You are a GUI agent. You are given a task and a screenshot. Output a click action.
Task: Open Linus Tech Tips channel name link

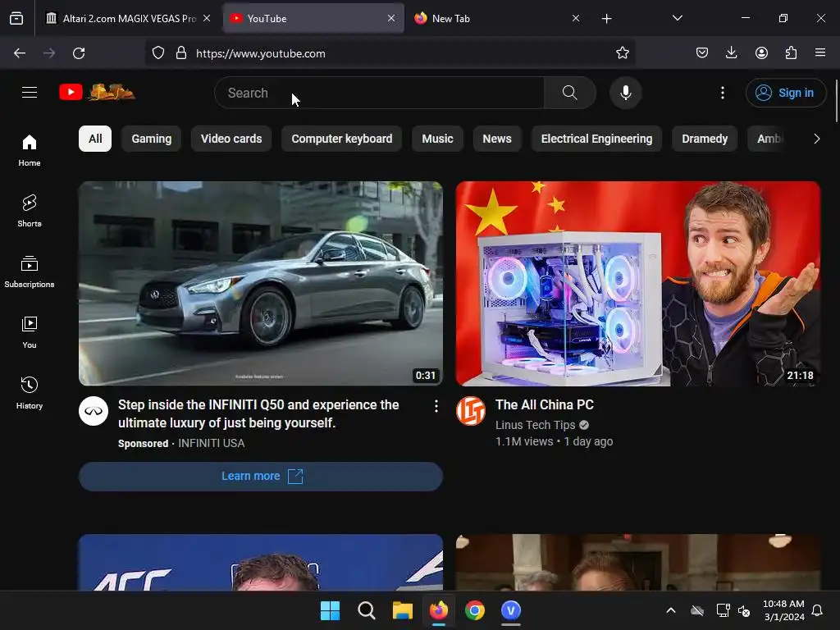535,425
